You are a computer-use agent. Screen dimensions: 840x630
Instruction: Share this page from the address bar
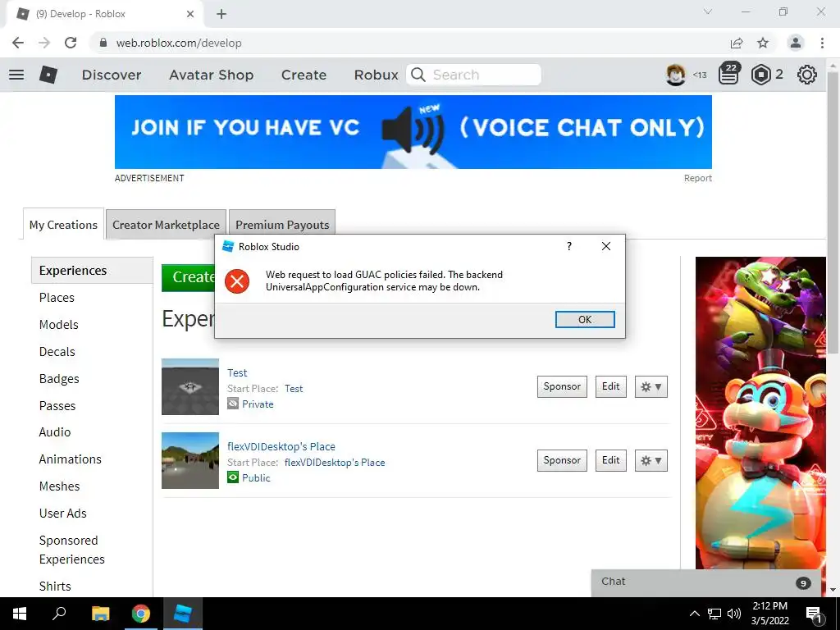click(x=737, y=43)
